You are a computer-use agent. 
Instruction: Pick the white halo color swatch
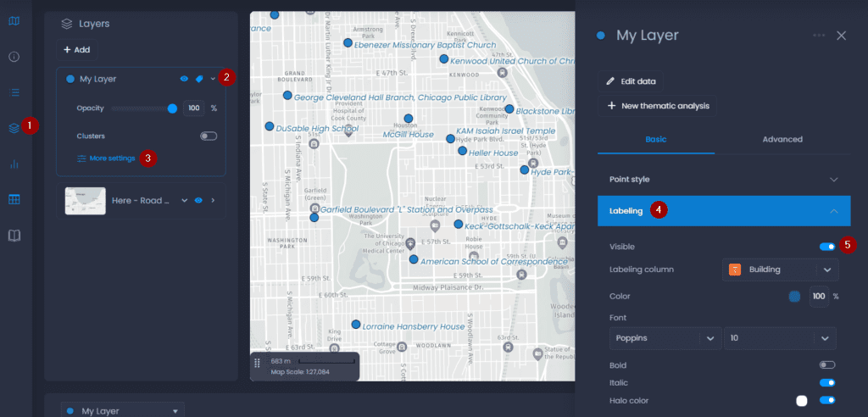tap(802, 400)
